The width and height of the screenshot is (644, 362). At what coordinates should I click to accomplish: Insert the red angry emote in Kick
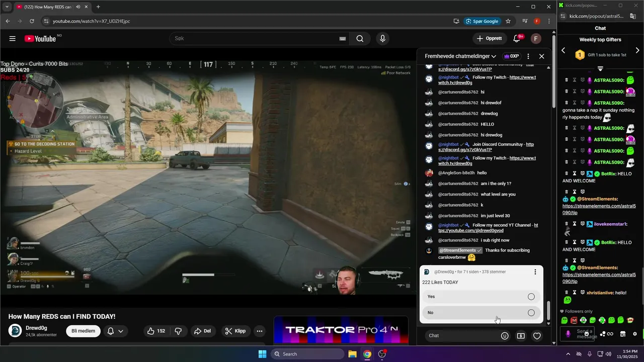[574, 320]
